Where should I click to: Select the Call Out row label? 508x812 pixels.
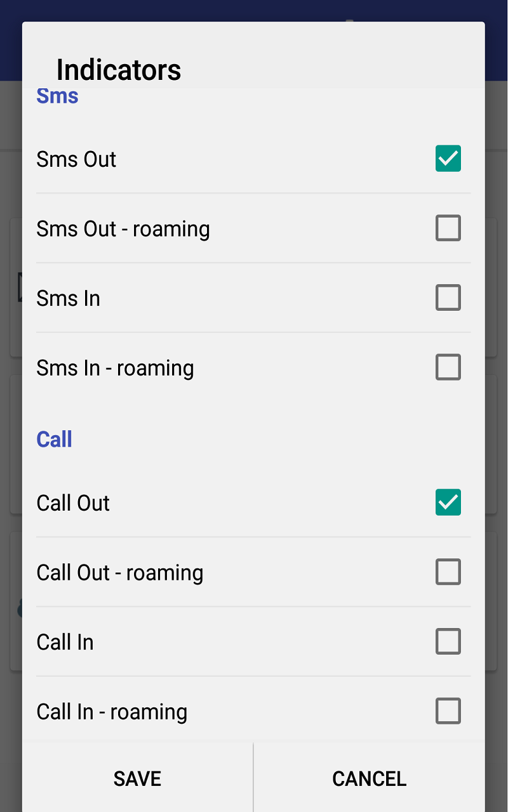(72, 502)
